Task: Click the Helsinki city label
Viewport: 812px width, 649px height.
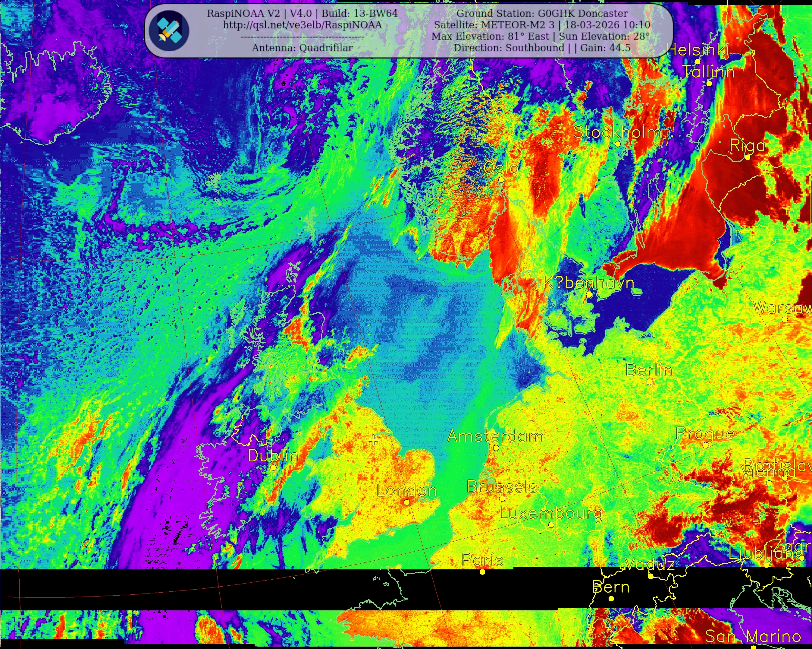Action: [x=698, y=50]
